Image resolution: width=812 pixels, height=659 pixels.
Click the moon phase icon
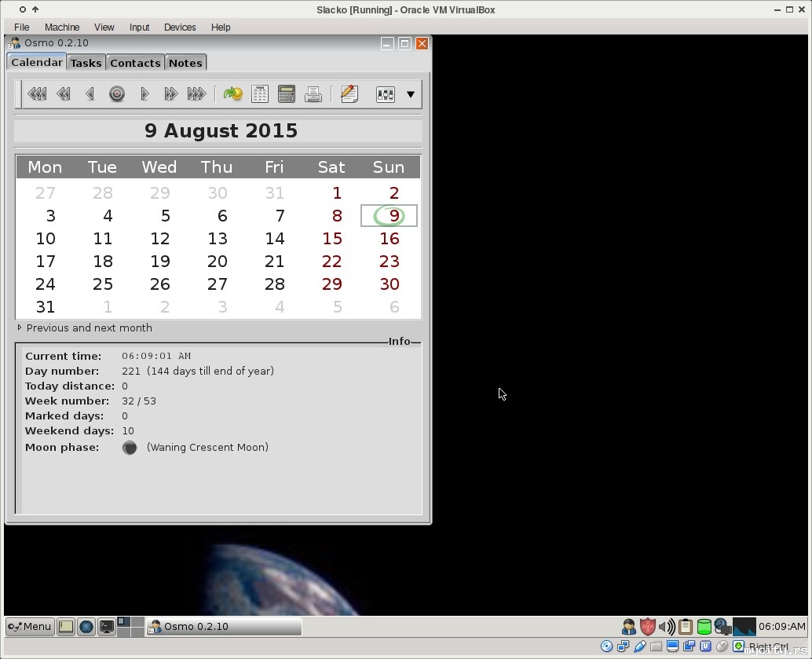coord(130,448)
